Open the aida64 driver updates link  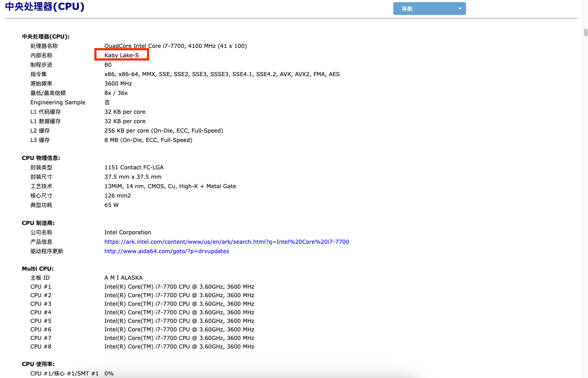(x=167, y=251)
